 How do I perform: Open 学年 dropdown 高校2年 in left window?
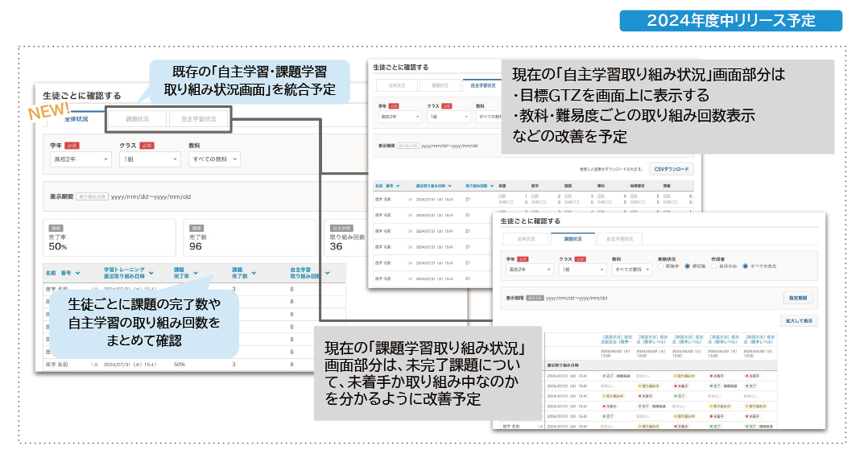tap(81, 159)
